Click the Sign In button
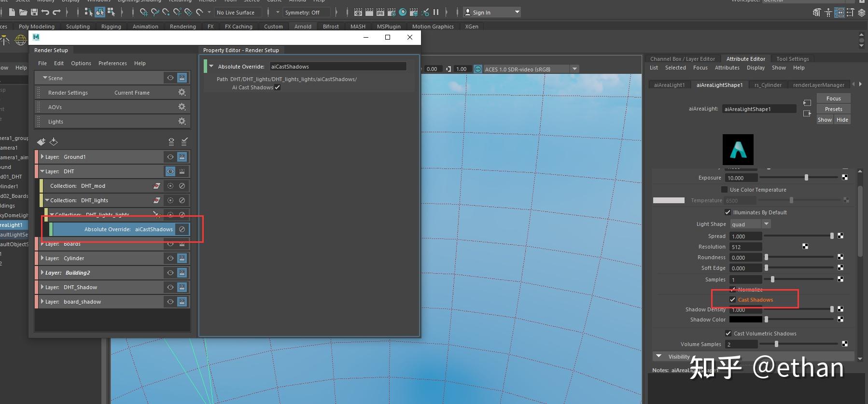 pos(492,12)
